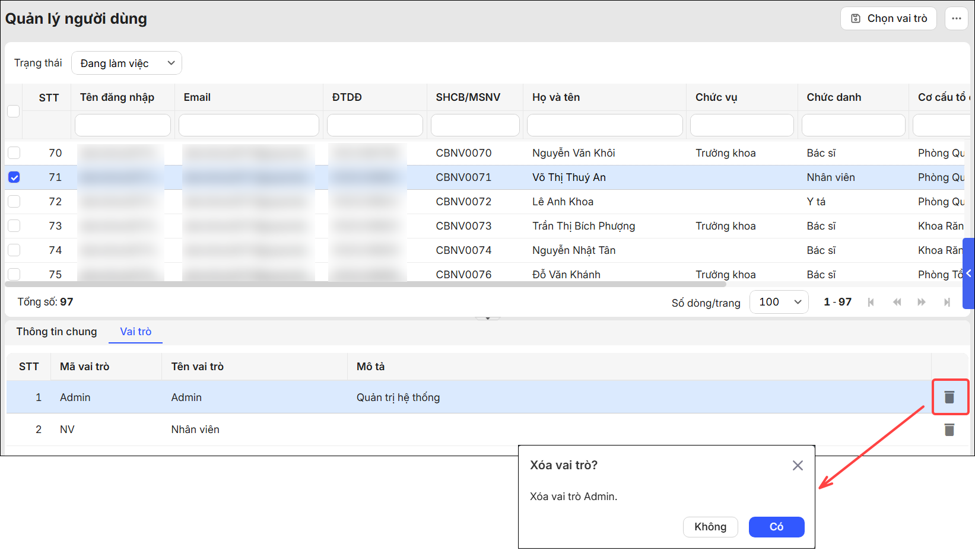
Task: Click the code CBNV0076
Action: (x=463, y=275)
